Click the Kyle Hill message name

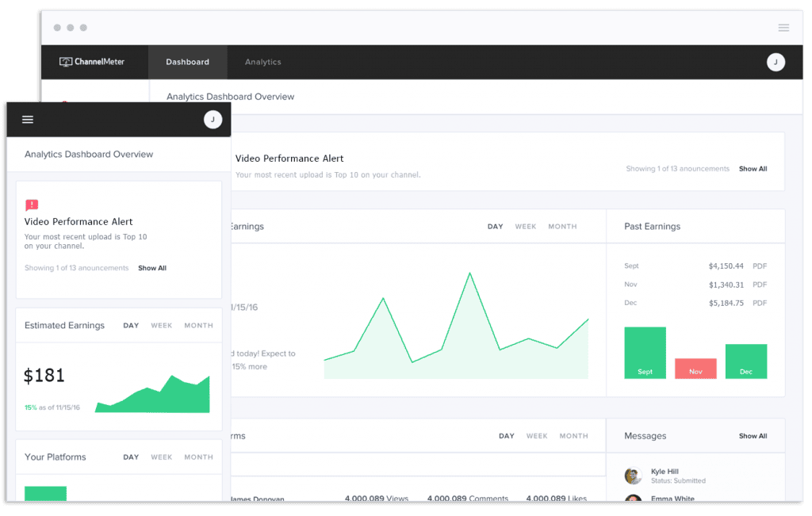pyautogui.click(x=665, y=472)
